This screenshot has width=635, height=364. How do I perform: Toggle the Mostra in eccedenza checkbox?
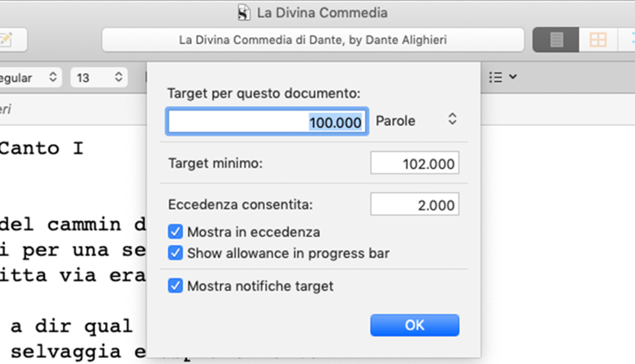pos(175,232)
